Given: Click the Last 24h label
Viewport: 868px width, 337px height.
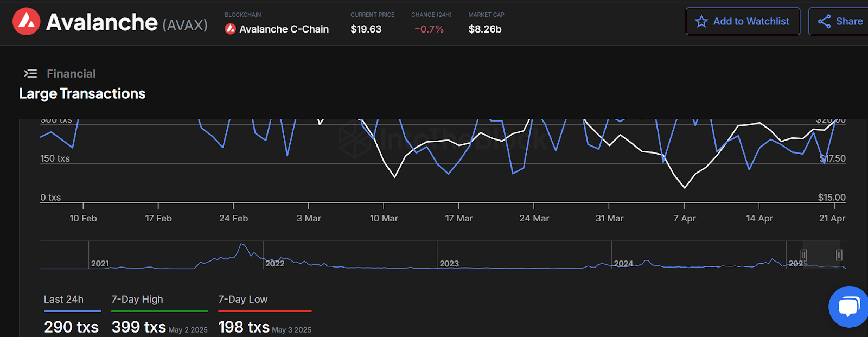Looking at the screenshot, I should pyautogui.click(x=63, y=300).
